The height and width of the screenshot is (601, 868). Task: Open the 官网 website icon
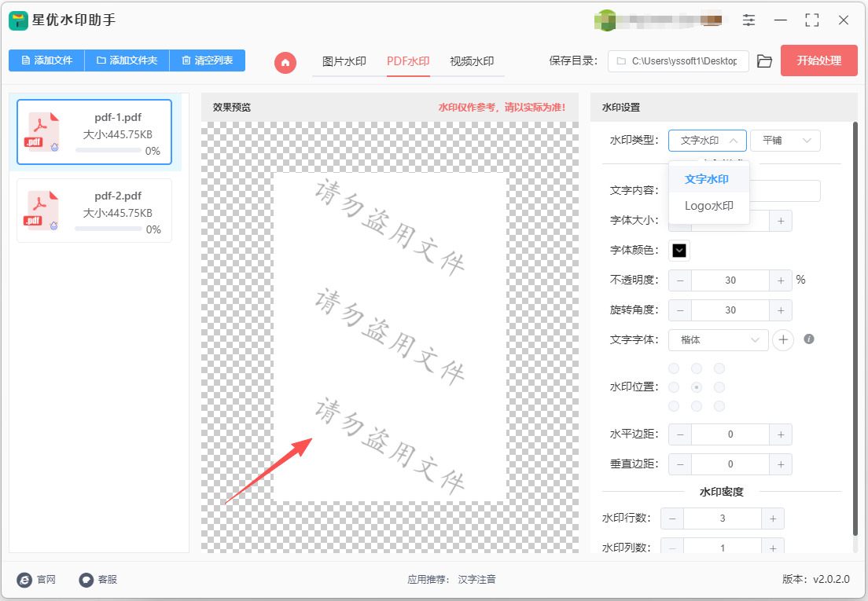point(24,580)
